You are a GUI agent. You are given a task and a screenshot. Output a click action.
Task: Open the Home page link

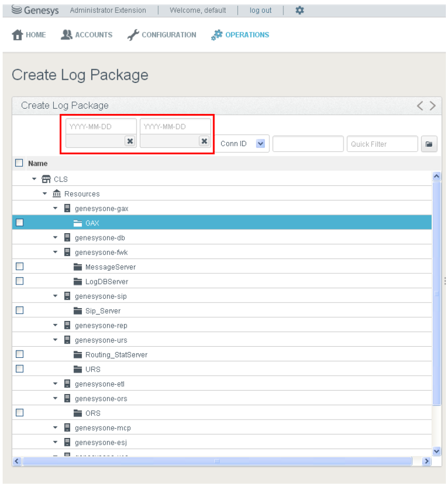pos(29,35)
